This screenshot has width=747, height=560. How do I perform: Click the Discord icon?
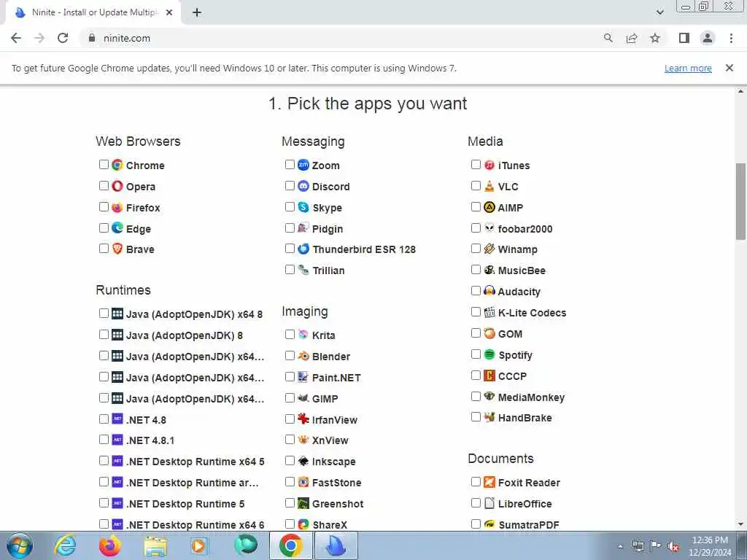click(x=303, y=186)
